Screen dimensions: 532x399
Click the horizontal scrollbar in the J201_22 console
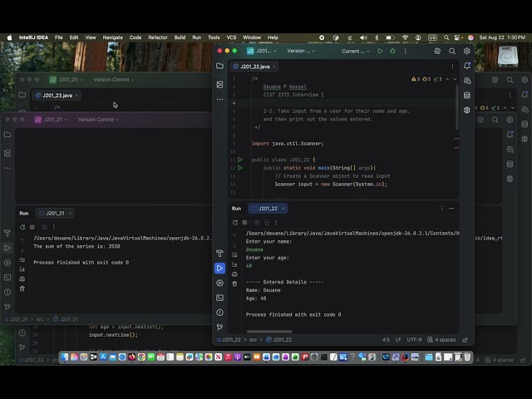click(x=269, y=332)
